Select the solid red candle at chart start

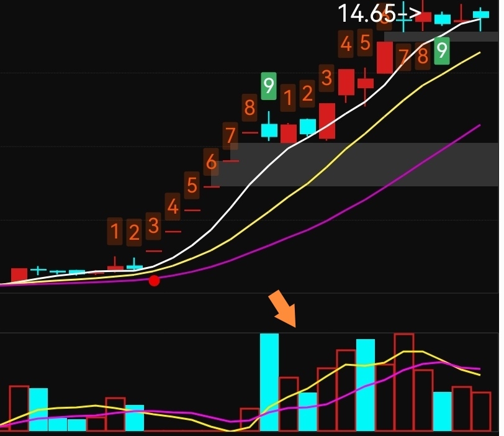click(19, 275)
